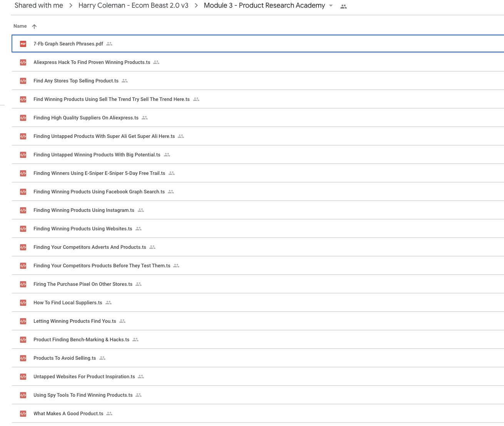Select What Makes A Good Product.ts

(258, 414)
